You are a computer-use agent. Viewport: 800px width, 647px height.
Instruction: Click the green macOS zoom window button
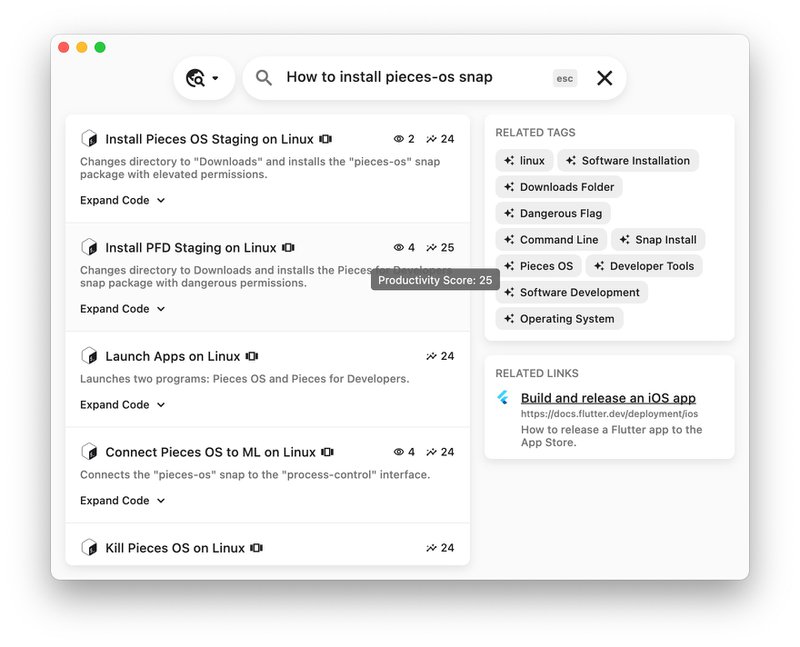[100, 47]
